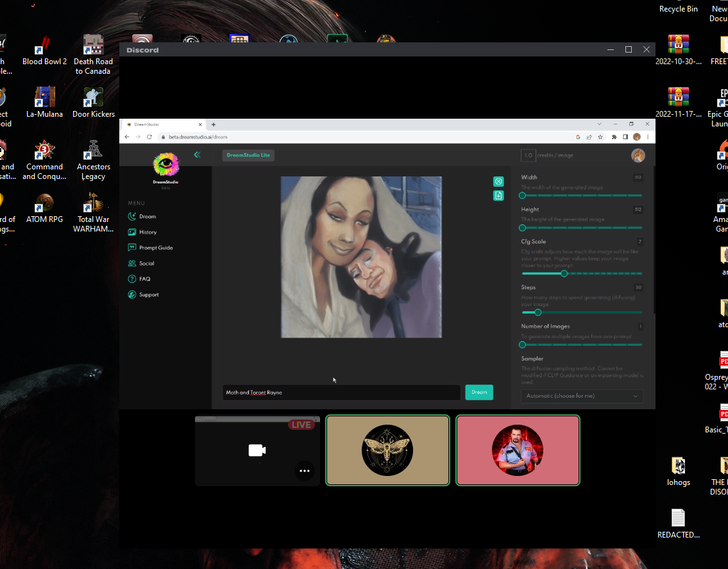Open browser extensions puzzle icon

click(x=614, y=137)
